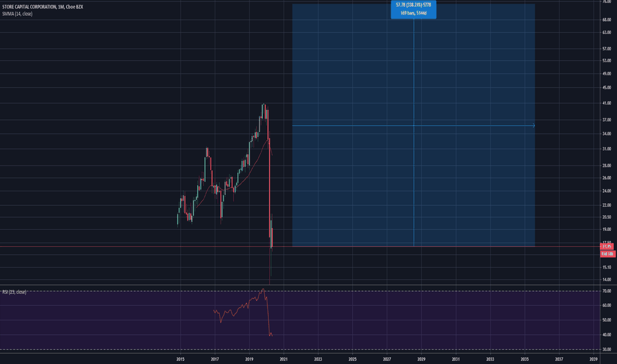Select the RSI (25, close) indicator label
The height and width of the screenshot is (364, 617).
tap(14, 292)
